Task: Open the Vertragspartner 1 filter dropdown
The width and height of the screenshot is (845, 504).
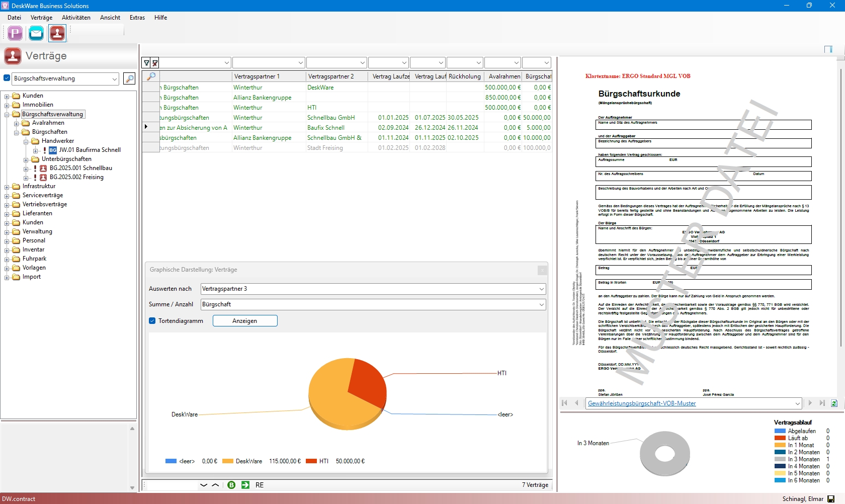Action: click(x=301, y=63)
